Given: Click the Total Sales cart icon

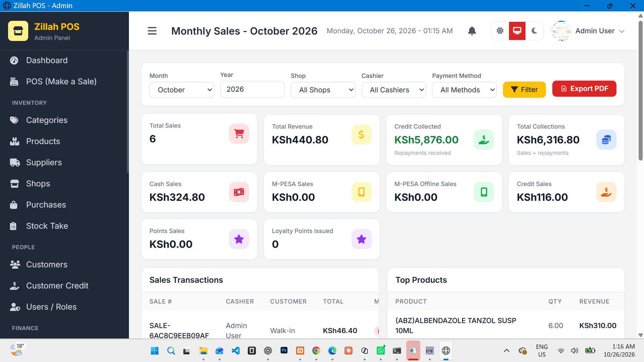Looking at the screenshot, I should pyautogui.click(x=239, y=134).
